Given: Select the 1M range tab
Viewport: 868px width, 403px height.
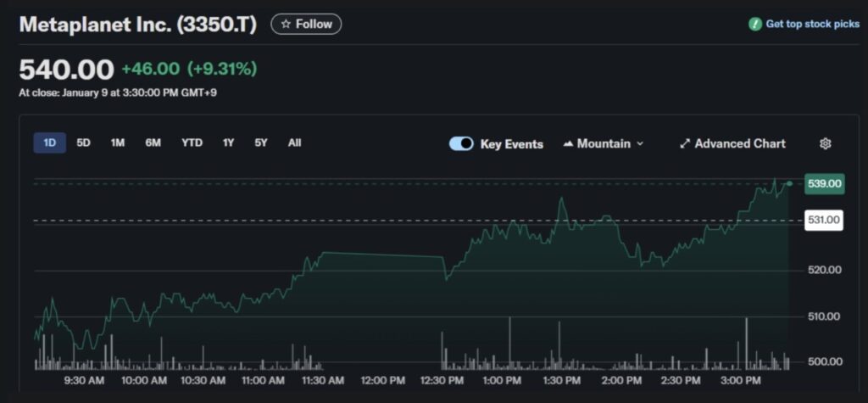Looking at the screenshot, I should (x=117, y=143).
